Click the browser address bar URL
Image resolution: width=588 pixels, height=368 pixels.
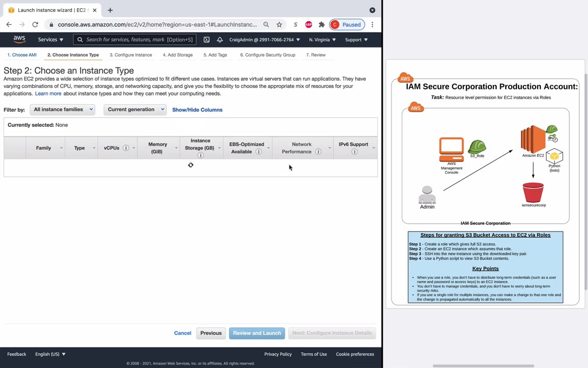tap(158, 25)
